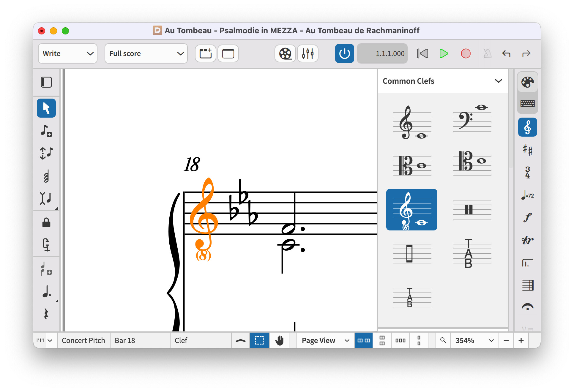Enable the Lock duration tool

tap(46, 222)
